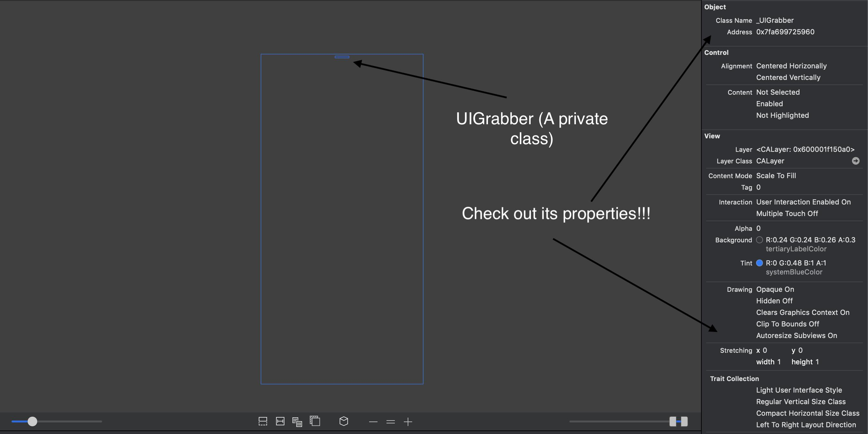Image resolution: width=868 pixels, height=434 pixels.
Task: Click the address 0x7fa699725960
Action: [785, 32]
